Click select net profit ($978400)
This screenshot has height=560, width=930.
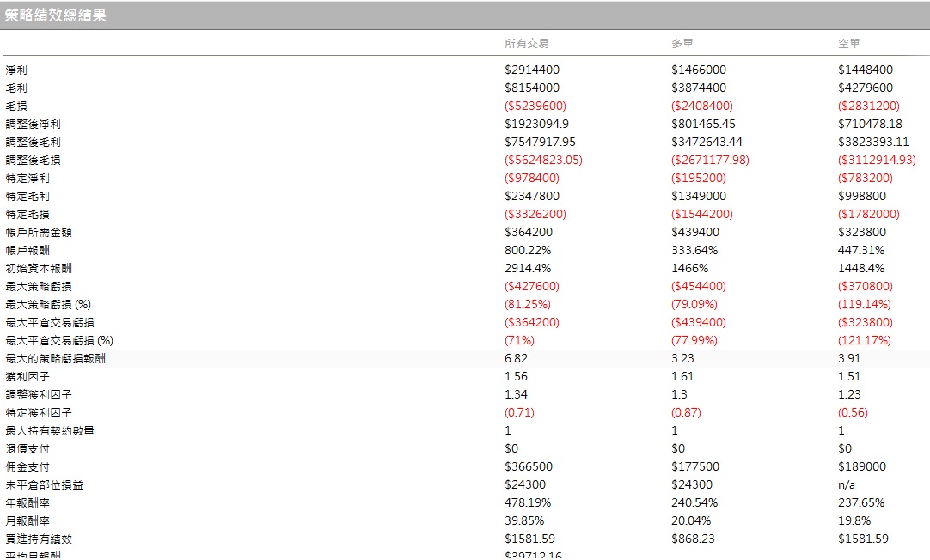tap(532, 179)
